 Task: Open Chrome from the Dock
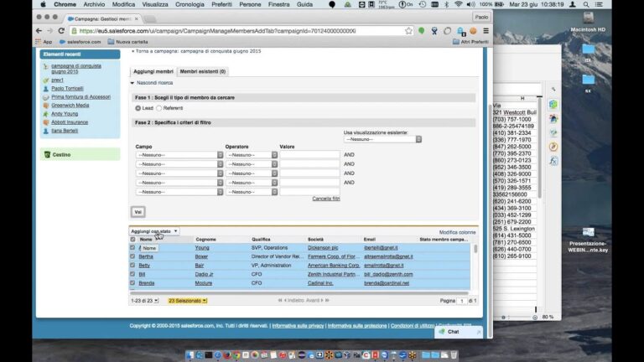(x=236, y=355)
